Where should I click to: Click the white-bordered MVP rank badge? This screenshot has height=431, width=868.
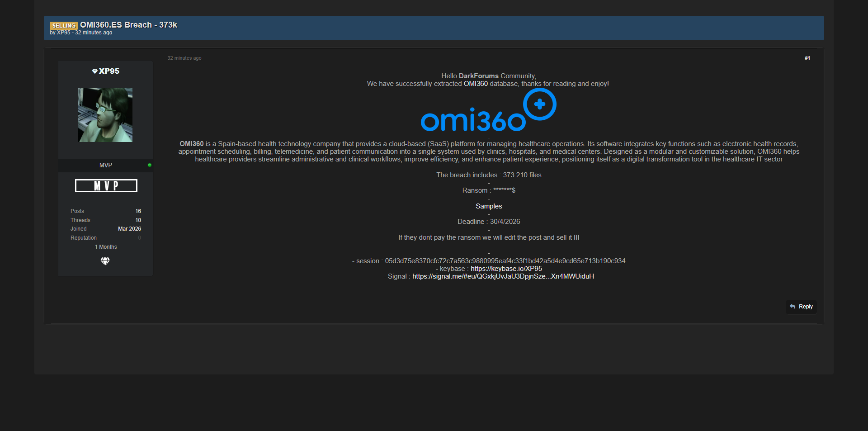tap(106, 186)
